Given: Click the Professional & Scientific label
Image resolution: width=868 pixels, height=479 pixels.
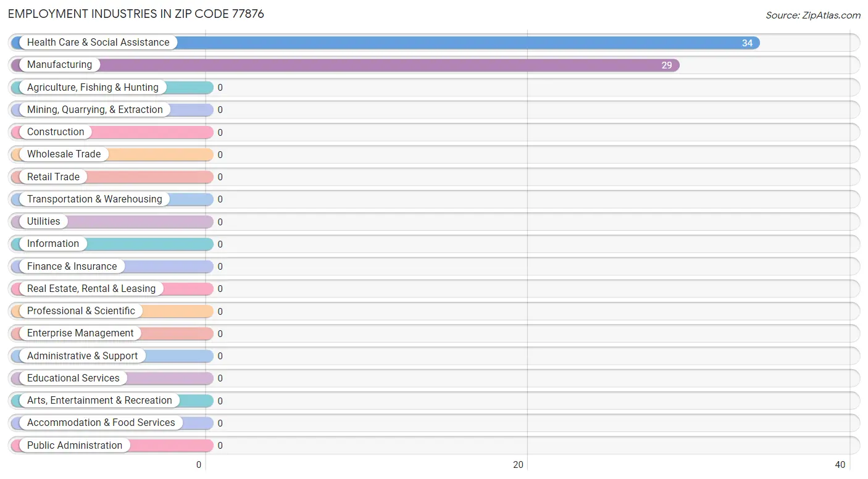Looking at the screenshot, I should [x=81, y=311].
